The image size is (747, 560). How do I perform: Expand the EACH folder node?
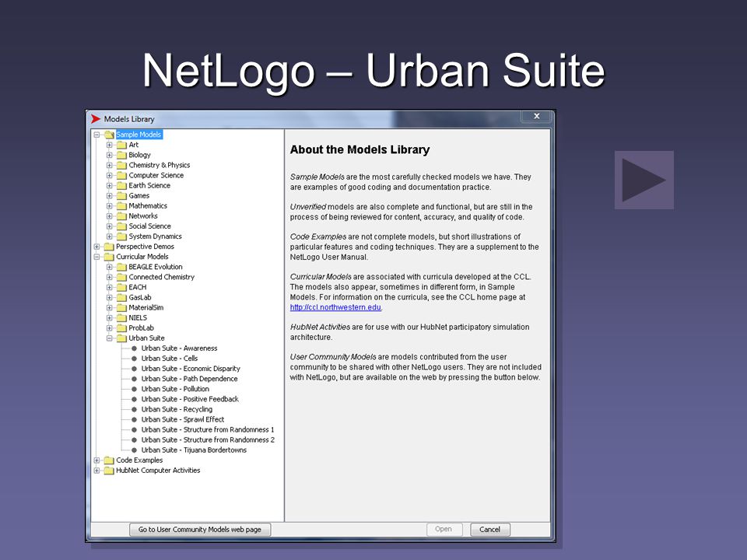[109, 287]
